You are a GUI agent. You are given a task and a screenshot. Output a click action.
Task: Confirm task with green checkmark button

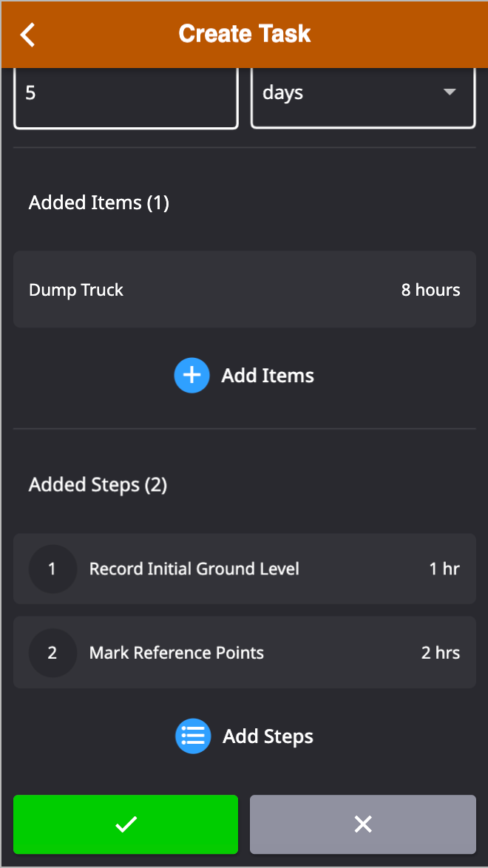[126, 824]
